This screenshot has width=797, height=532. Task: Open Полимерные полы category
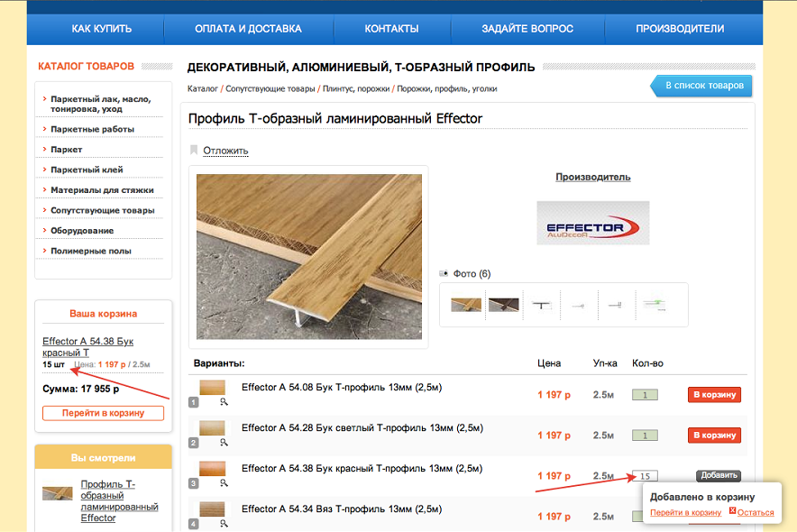point(90,251)
